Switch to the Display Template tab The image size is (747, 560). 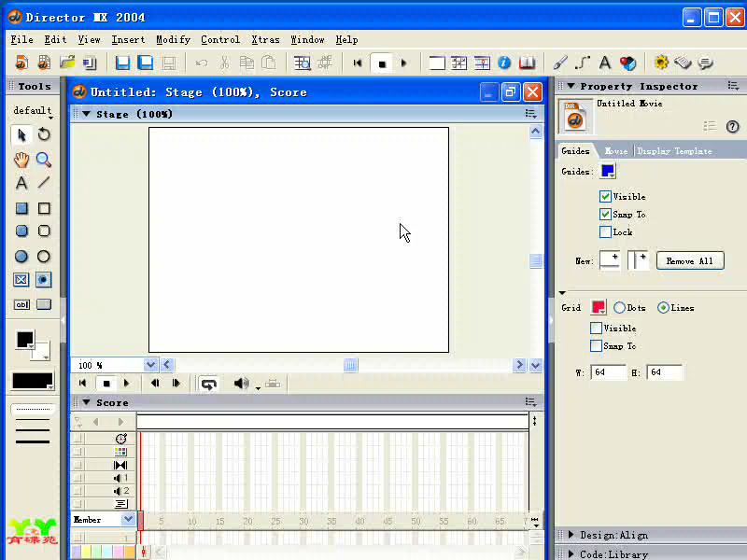[x=674, y=151]
